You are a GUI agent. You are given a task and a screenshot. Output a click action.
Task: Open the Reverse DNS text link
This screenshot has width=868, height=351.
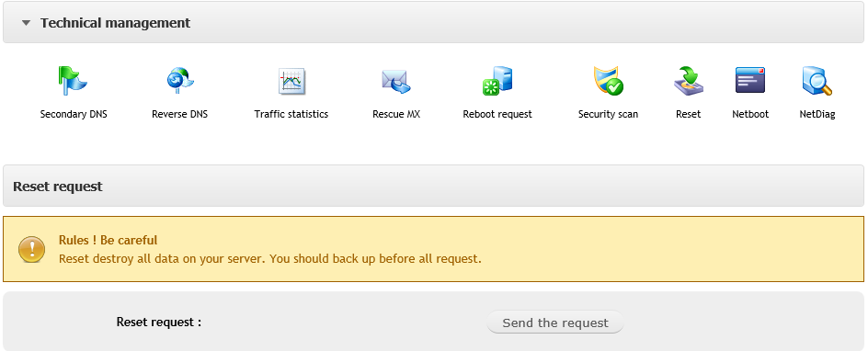pyautogui.click(x=180, y=115)
